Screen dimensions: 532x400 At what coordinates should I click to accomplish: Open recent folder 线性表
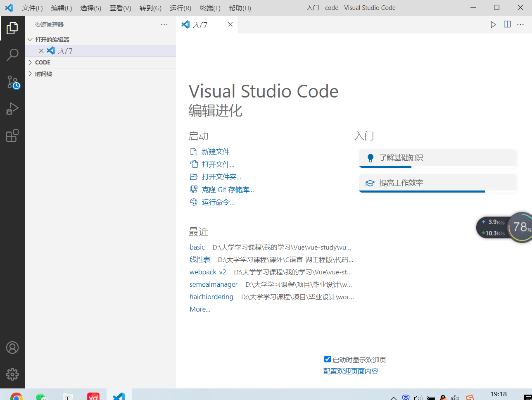tap(200, 260)
